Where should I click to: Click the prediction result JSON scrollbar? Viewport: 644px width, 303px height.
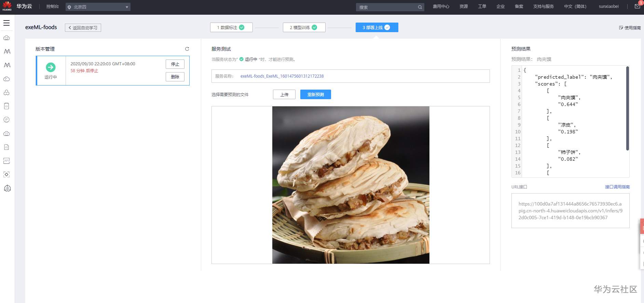coord(627,108)
